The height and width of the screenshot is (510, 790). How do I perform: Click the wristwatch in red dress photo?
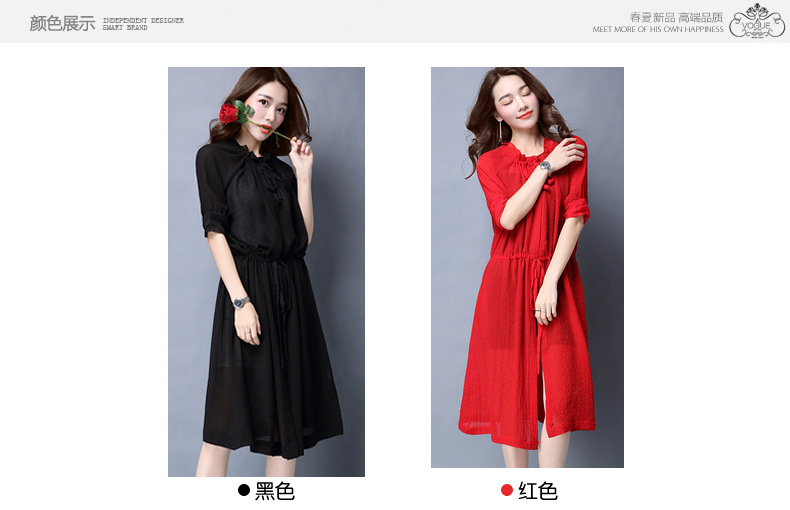point(545,167)
